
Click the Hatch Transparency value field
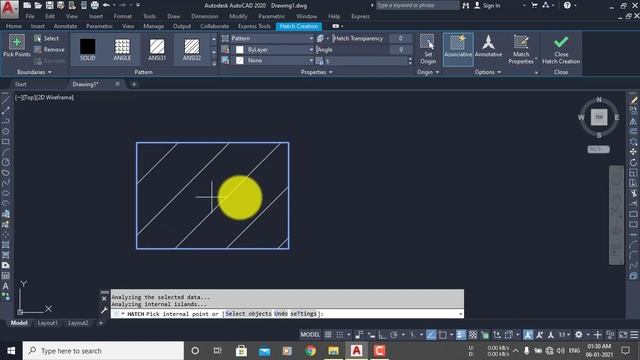click(x=400, y=38)
